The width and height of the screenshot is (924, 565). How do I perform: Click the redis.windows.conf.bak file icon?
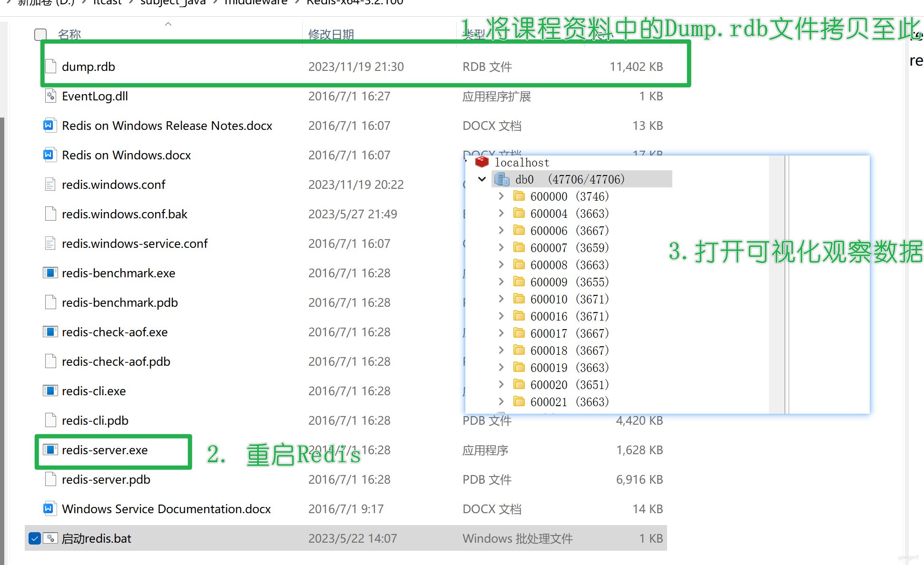(50, 214)
